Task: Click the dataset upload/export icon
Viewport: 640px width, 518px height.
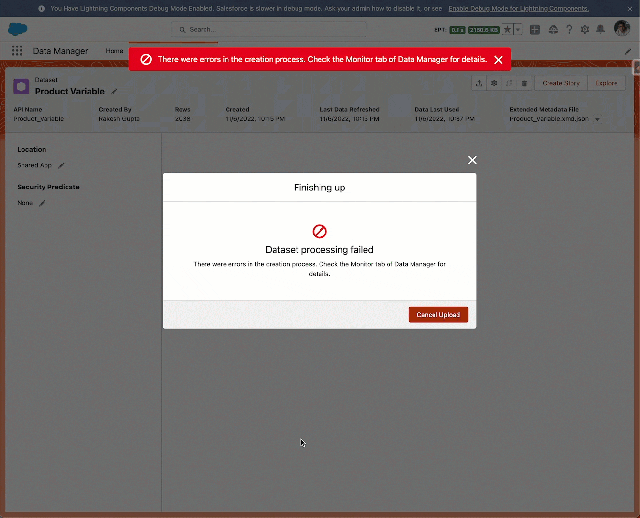Action: tap(479, 84)
